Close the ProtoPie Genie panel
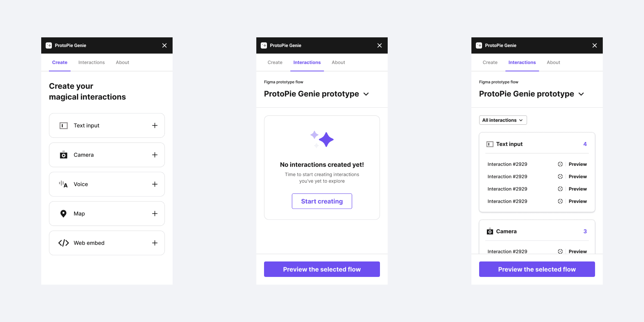This screenshot has width=644, height=322. (165, 45)
